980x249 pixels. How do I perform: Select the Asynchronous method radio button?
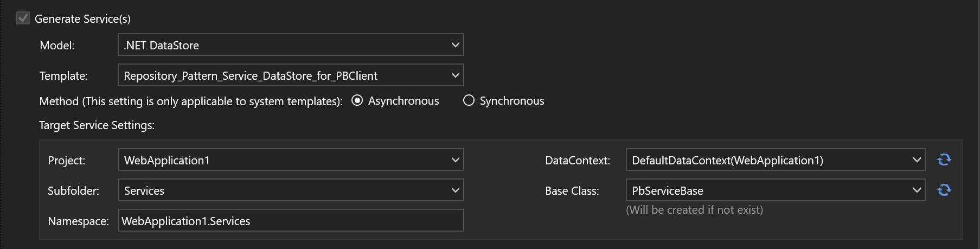[357, 101]
